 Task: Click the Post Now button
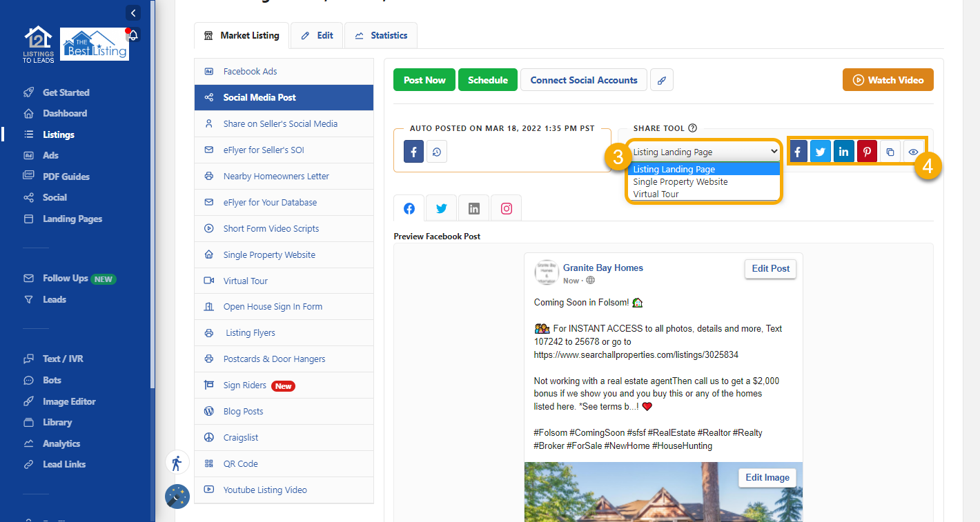(x=424, y=79)
